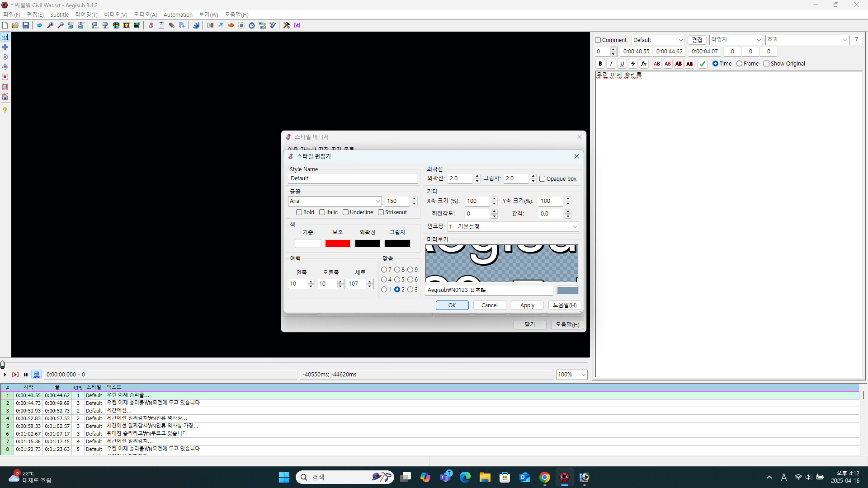Image resolution: width=868 pixels, height=488 pixels.
Task: Expand the Arial font name dropdown
Action: coord(377,201)
